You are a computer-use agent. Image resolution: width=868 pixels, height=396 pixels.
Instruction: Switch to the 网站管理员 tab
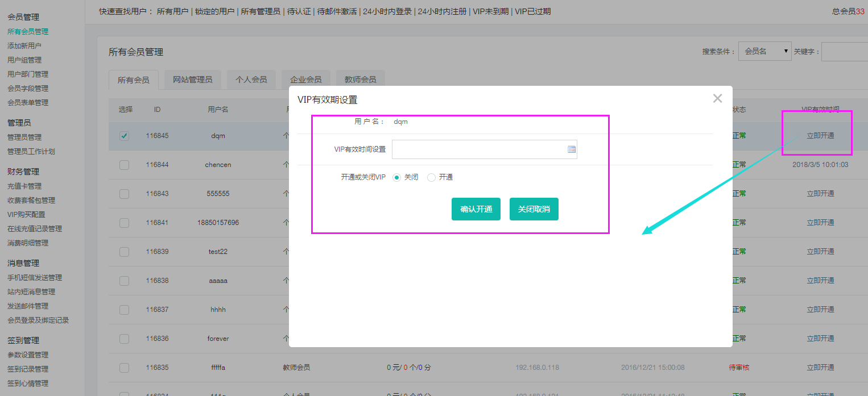click(192, 80)
